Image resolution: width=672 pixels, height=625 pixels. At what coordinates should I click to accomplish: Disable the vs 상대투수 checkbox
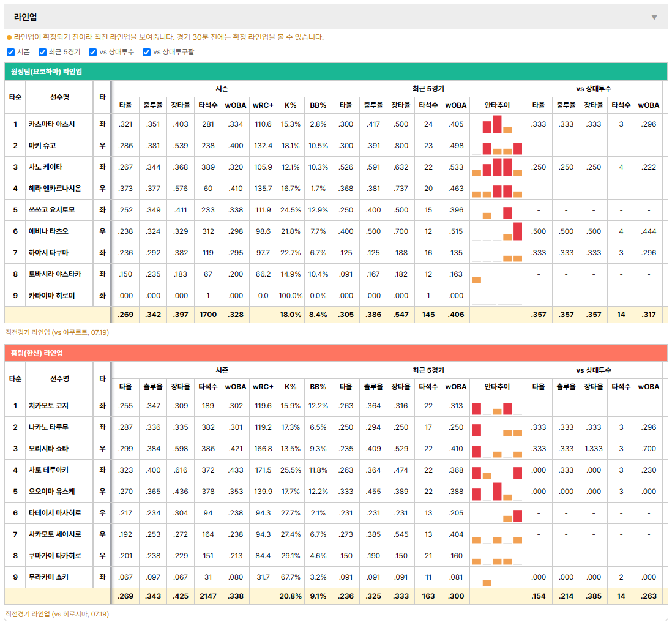pyautogui.click(x=92, y=52)
